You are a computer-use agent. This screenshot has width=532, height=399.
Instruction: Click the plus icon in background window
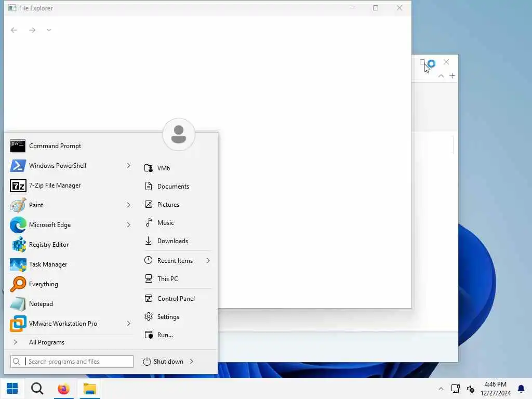click(453, 76)
